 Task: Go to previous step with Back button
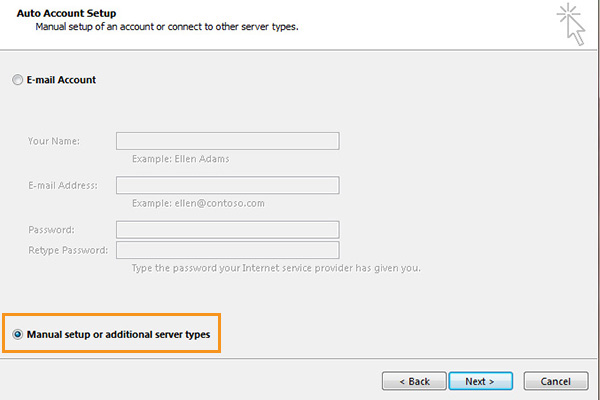coord(414,381)
